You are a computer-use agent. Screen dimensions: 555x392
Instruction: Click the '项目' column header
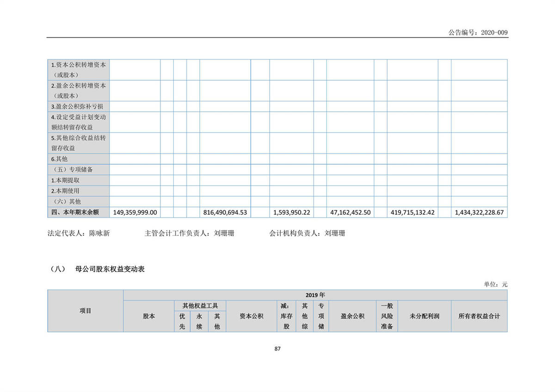(x=86, y=311)
